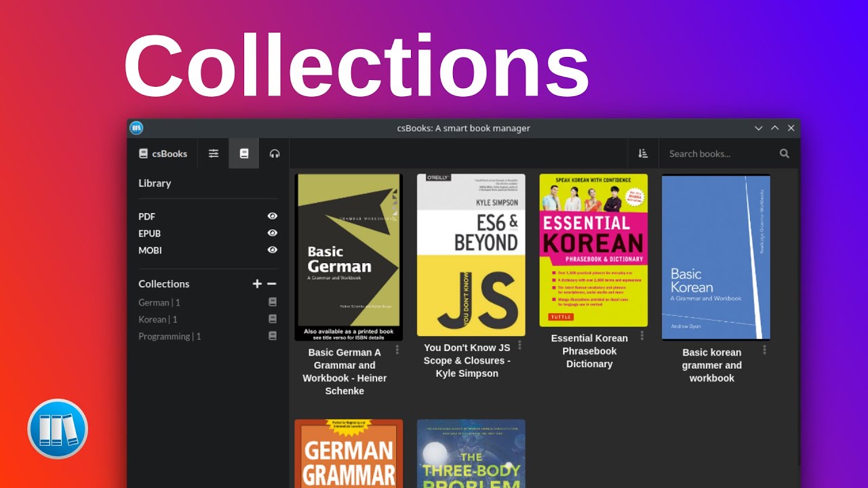Viewport: 868px width, 488px height.
Task: Click the PDF library label
Action: [x=146, y=216]
